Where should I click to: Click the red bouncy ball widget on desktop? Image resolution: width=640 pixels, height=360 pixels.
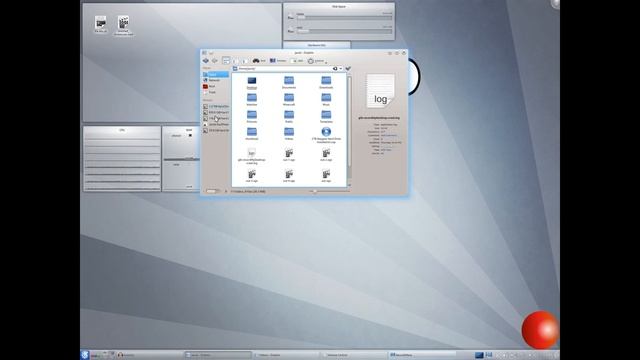540,330
